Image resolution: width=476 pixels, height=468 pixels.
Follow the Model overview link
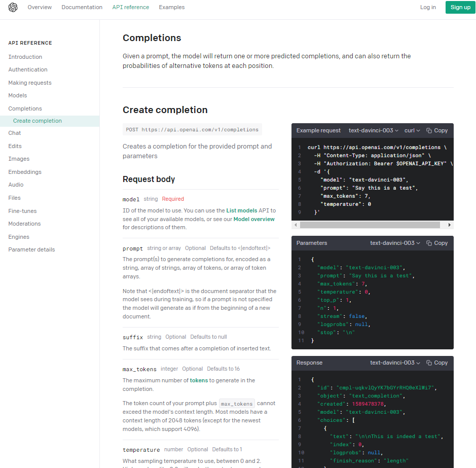[254, 219]
